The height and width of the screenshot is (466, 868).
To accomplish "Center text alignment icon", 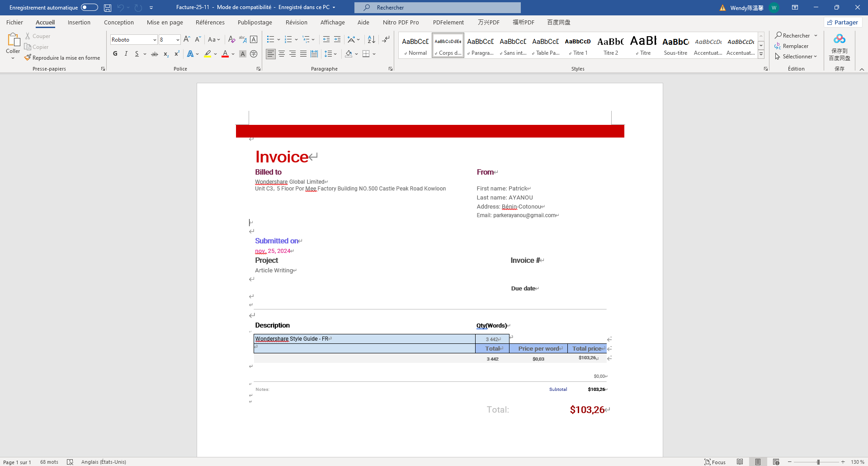I will click(x=282, y=54).
